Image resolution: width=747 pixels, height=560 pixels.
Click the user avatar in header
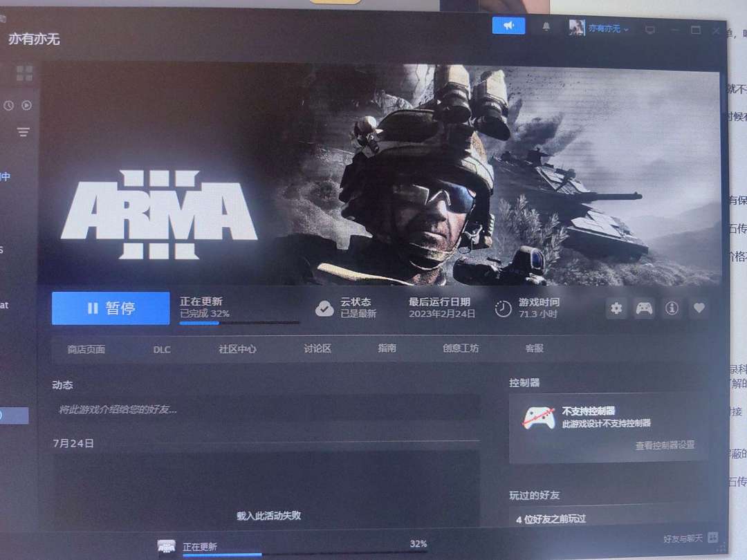(576, 27)
